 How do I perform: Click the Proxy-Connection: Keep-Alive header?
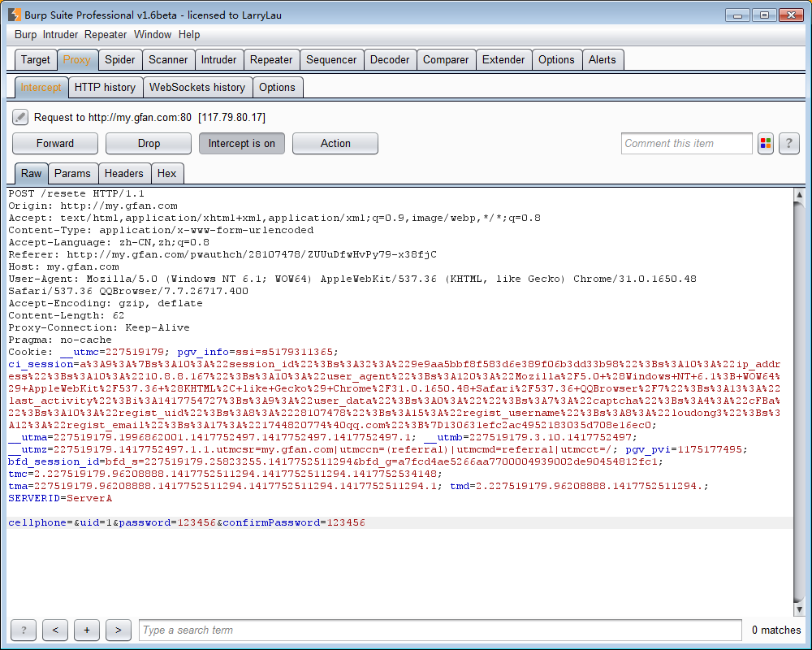[x=99, y=327]
